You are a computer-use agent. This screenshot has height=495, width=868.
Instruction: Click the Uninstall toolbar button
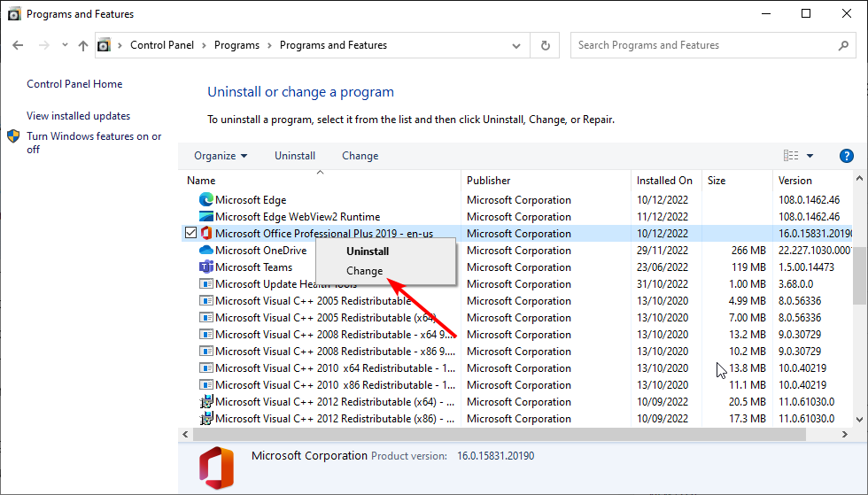(295, 156)
